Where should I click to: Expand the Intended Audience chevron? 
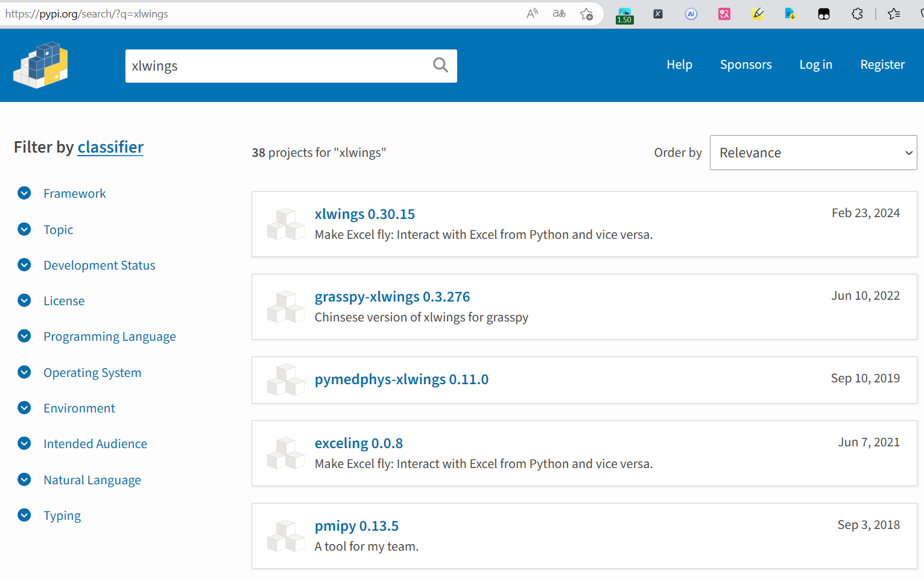24,443
